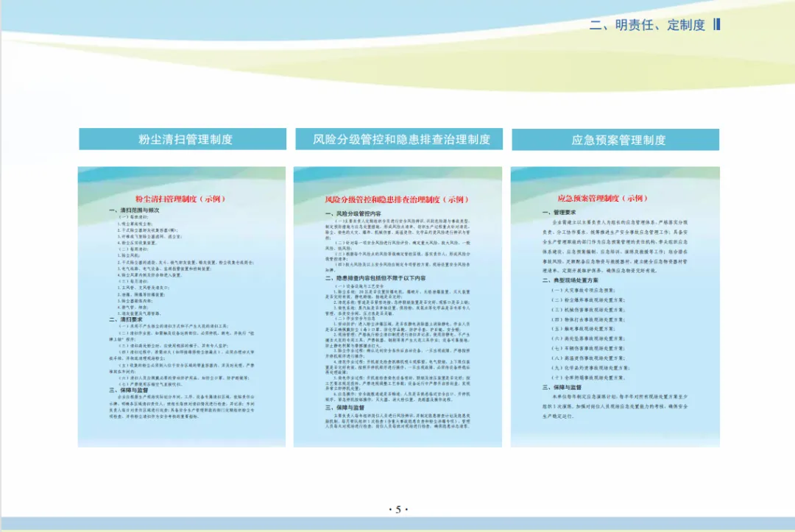The height and width of the screenshot is (532, 795).
Task: Click heading '一、风险分级管控内容'
Action: pyautogui.click(x=353, y=214)
